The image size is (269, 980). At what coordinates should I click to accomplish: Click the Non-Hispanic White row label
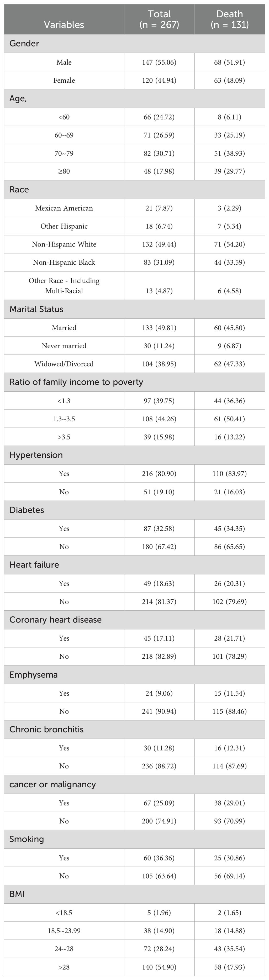click(64, 244)
